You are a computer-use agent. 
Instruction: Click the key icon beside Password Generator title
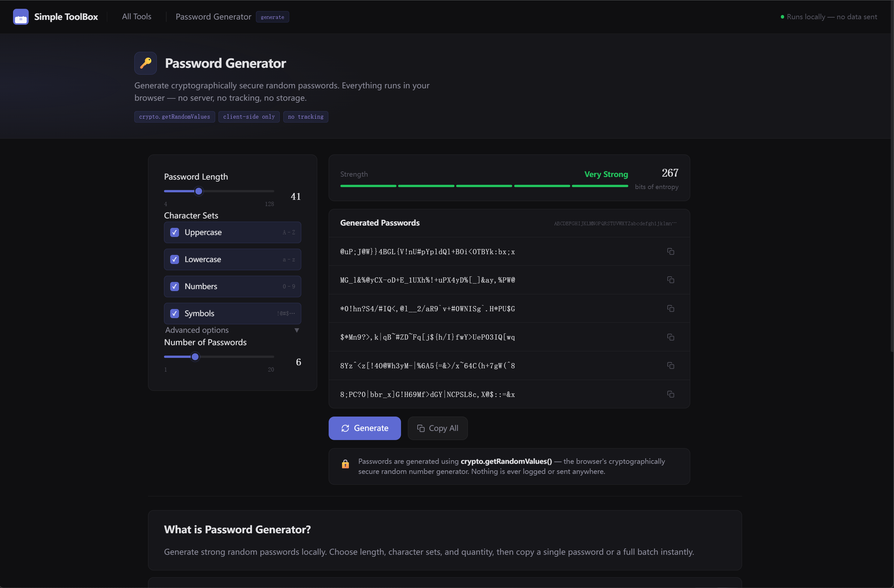coord(145,63)
